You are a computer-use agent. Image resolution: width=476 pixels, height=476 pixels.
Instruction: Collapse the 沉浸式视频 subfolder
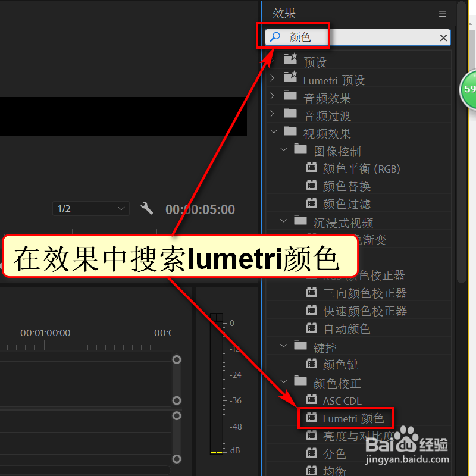(283, 220)
